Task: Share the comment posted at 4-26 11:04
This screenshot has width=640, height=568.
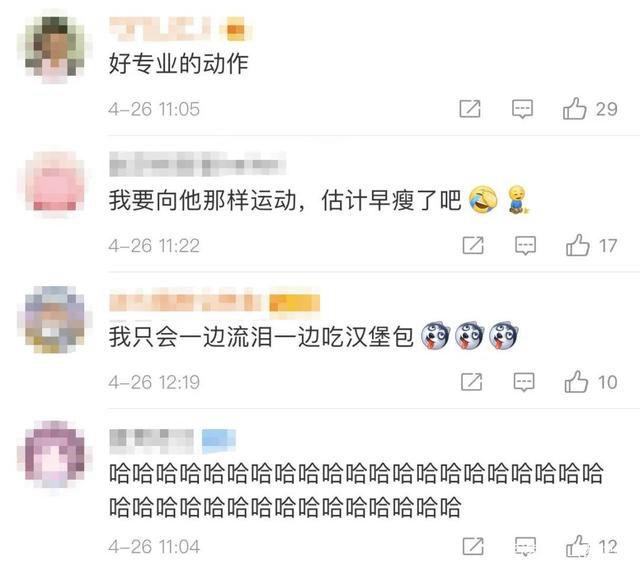Action: coord(473,546)
